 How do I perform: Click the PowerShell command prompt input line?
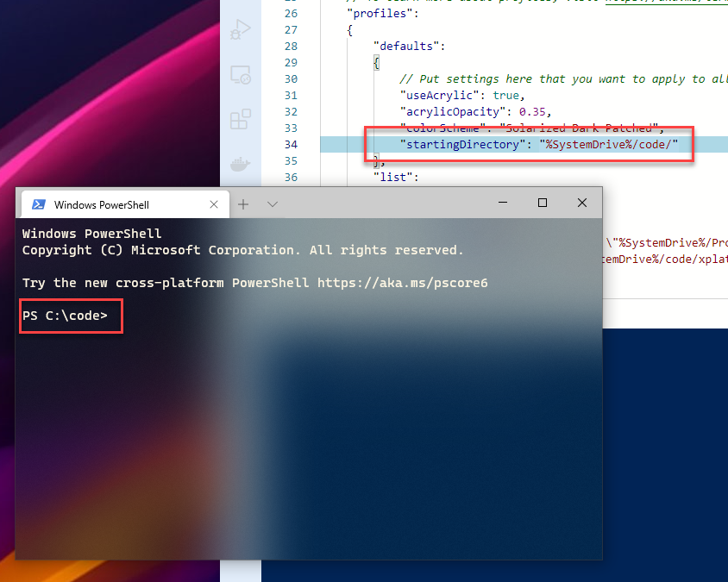pyautogui.click(x=71, y=316)
